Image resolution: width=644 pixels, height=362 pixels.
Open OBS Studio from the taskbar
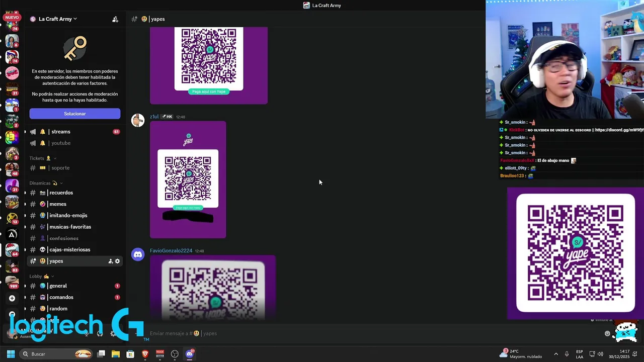tap(175, 354)
